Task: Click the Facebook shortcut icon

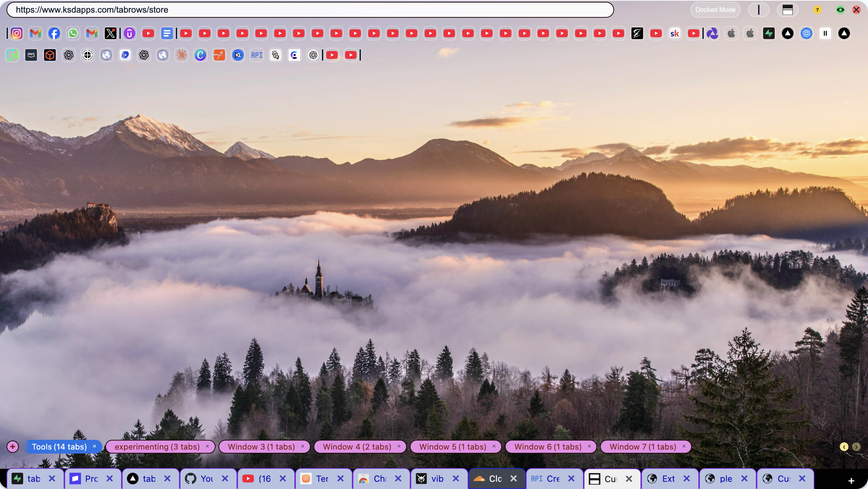Action: click(x=54, y=34)
